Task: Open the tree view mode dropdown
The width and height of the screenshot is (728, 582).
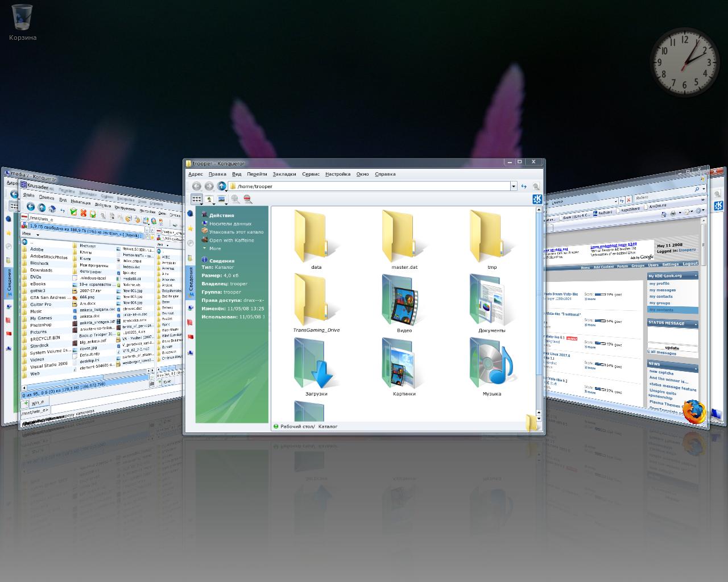Action: 209,199
